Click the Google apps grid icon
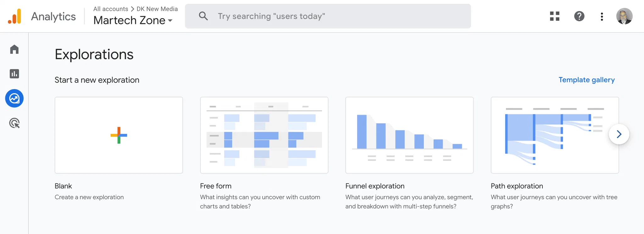The image size is (644, 234). pyautogui.click(x=555, y=16)
